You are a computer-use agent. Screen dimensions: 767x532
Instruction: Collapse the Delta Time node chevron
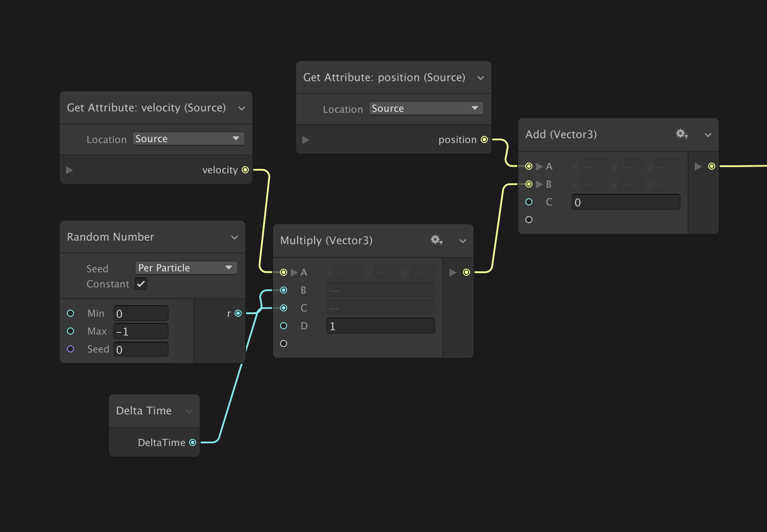[x=189, y=411]
